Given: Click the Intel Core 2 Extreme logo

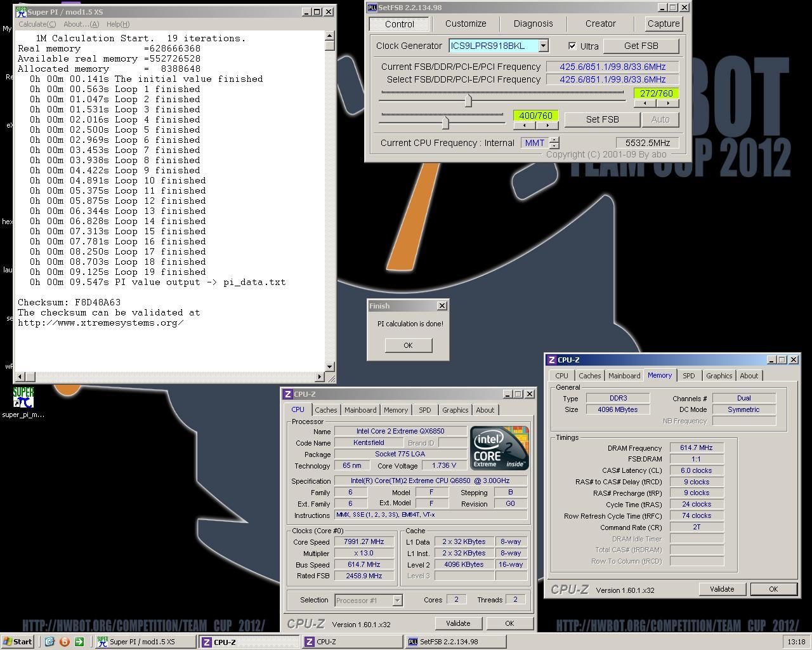Looking at the screenshot, I should [499, 448].
